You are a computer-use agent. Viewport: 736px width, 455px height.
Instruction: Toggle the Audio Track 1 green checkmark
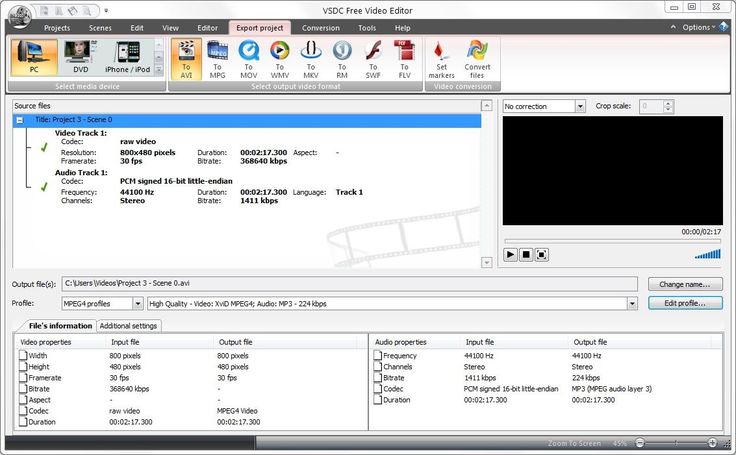43,187
